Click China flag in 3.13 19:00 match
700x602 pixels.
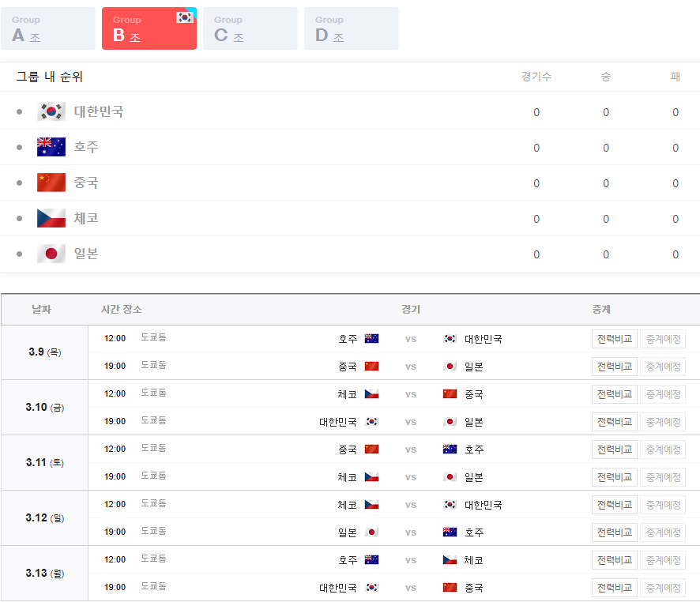pos(450,588)
